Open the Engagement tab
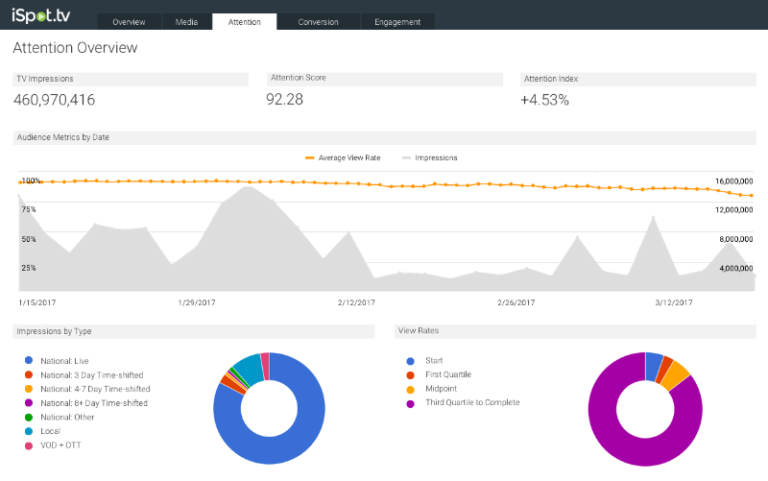Image resolution: width=768 pixels, height=481 pixels. pos(397,22)
